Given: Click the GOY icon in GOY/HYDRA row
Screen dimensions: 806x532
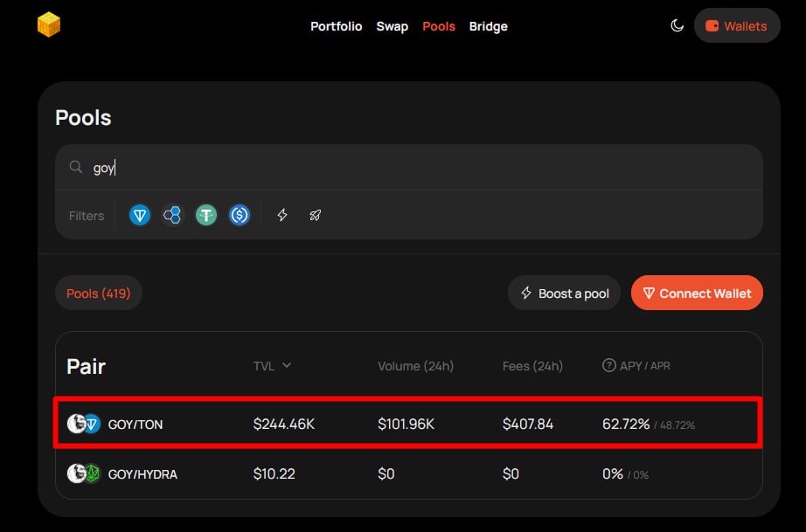Looking at the screenshot, I should [77, 473].
